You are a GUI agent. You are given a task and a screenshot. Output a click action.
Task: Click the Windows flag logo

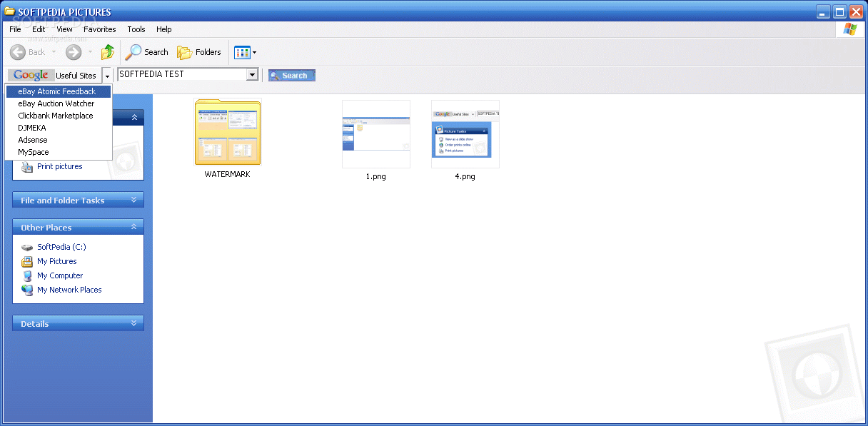[850, 29]
